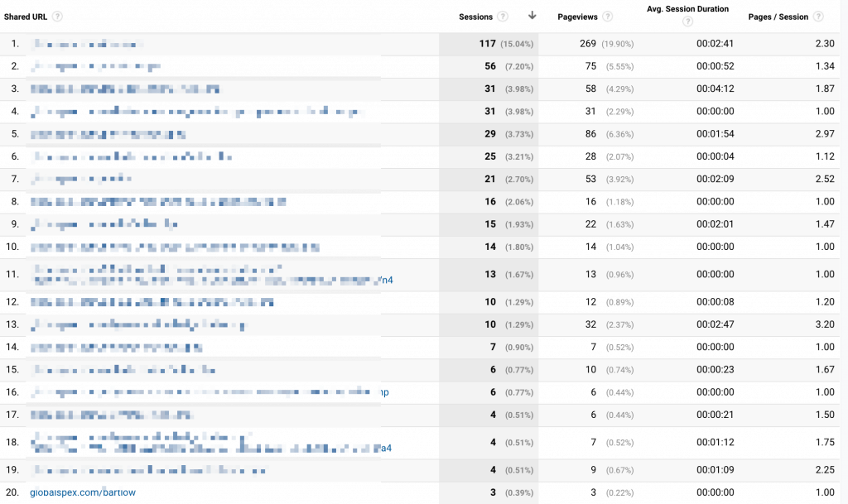Sort by Pageviews column header
This screenshot has height=504, width=848.
point(578,17)
